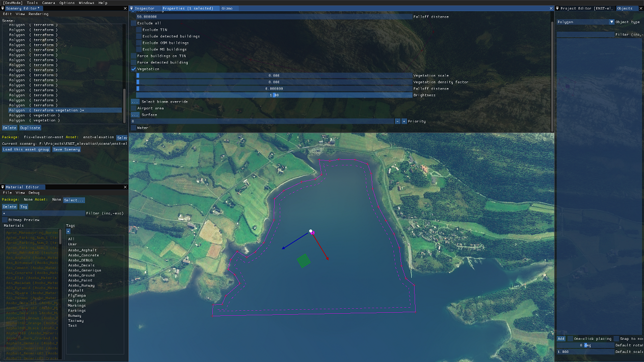Enable the Water checkbox

click(x=134, y=128)
